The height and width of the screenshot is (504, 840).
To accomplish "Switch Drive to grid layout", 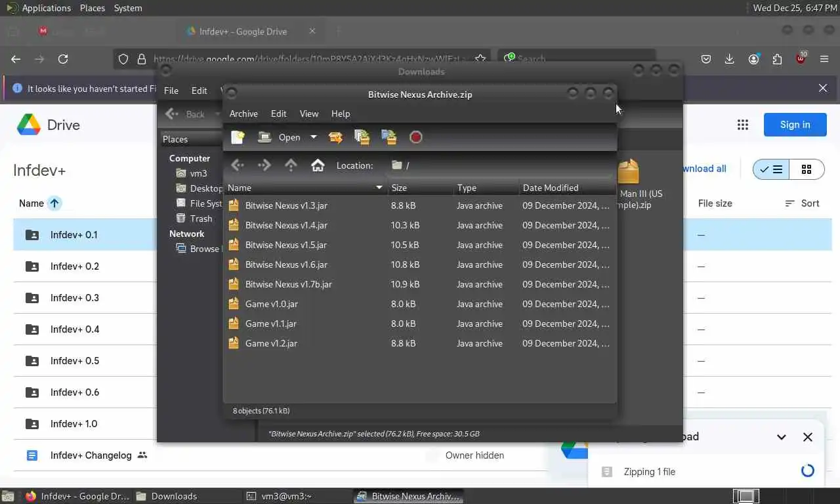I will pos(807,169).
